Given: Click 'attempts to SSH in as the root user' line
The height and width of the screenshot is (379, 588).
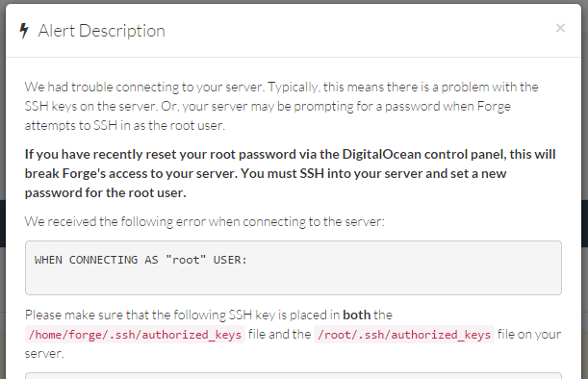Looking at the screenshot, I should (x=125, y=125).
